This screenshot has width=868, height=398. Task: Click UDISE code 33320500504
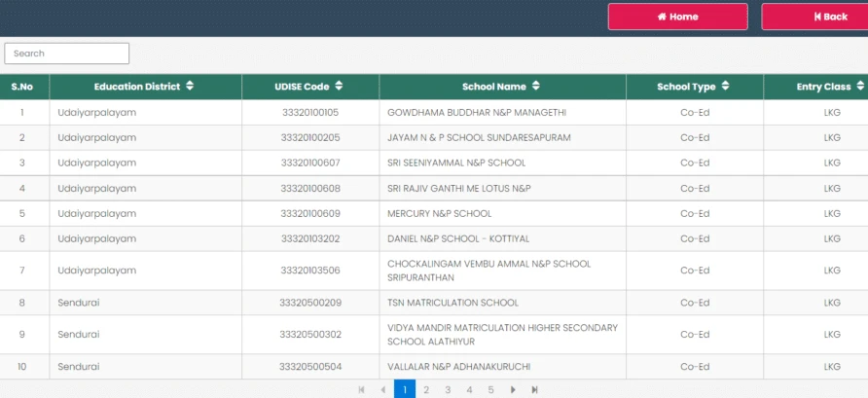point(310,367)
